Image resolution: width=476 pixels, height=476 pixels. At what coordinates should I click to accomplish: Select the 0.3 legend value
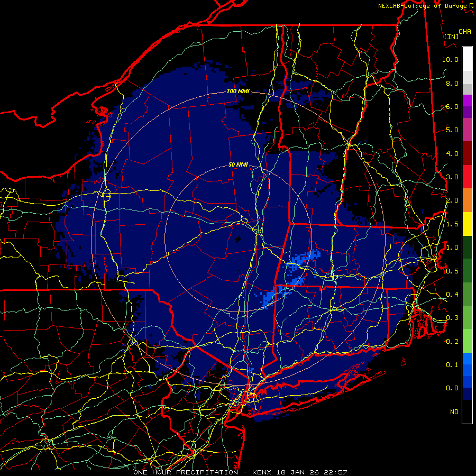click(x=452, y=318)
